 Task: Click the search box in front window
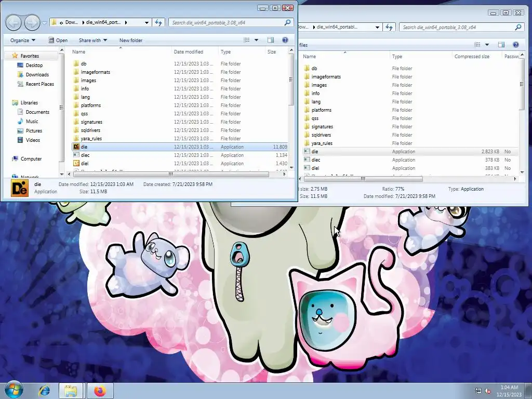(x=231, y=22)
